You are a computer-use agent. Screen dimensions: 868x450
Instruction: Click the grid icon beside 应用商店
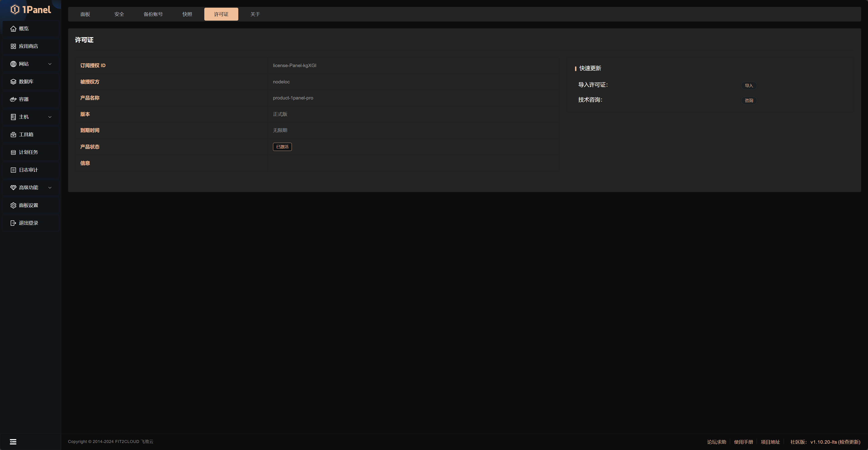13,46
